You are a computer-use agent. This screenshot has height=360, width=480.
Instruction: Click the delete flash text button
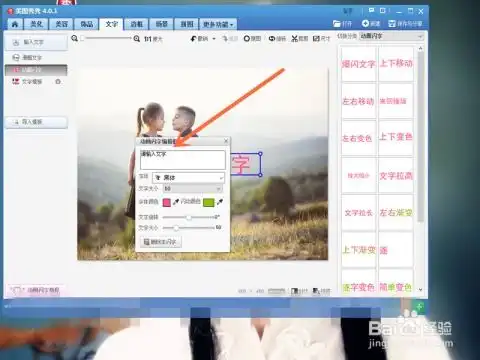tap(161, 242)
